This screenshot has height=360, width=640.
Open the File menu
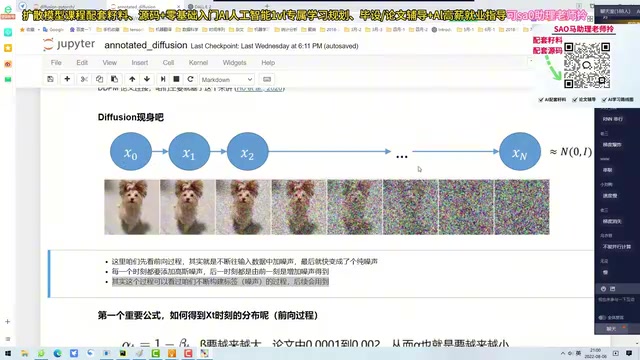[x=56, y=62]
